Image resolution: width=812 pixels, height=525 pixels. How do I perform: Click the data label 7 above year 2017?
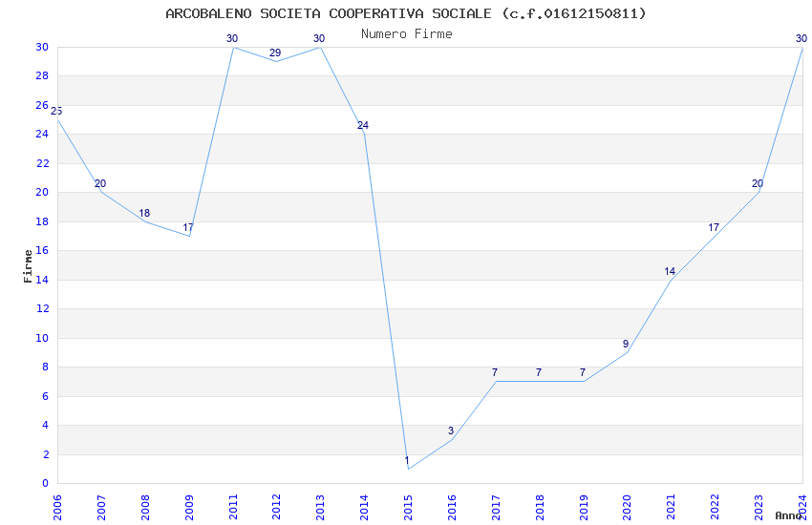(x=495, y=372)
